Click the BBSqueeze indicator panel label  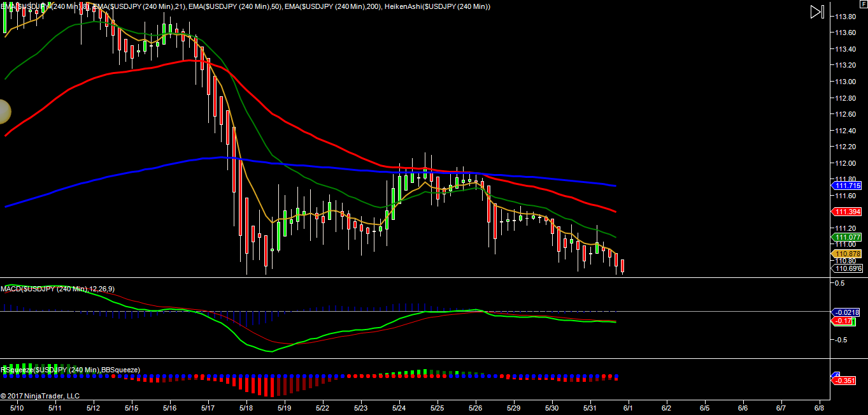[70, 370]
